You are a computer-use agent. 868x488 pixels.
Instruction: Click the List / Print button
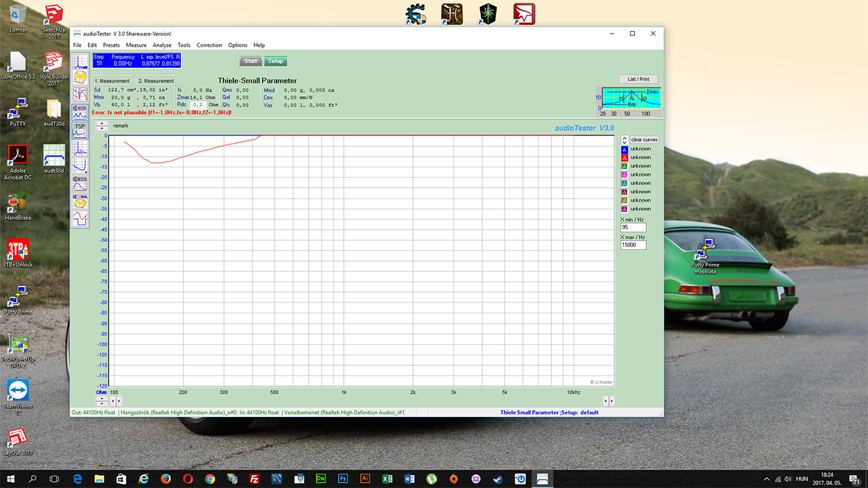click(638, 79)
